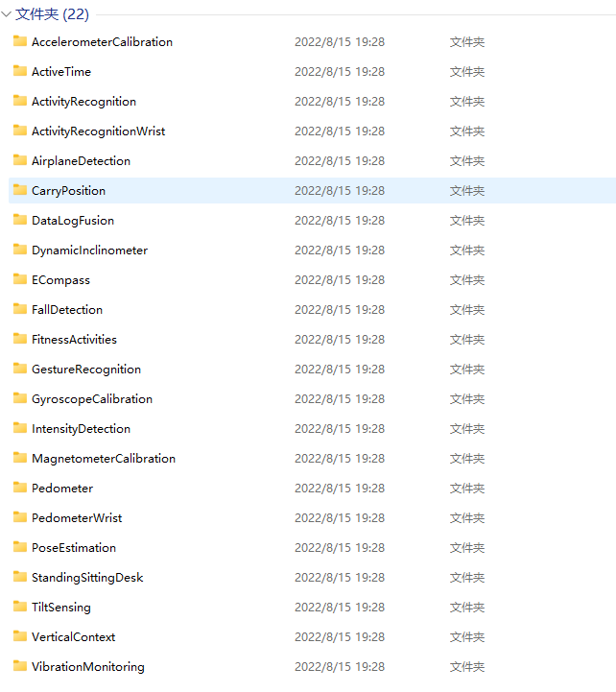Click the date of PoseEstimation folder
The width and height of the screenshot is (616, 692).
(x=339, y=548)
